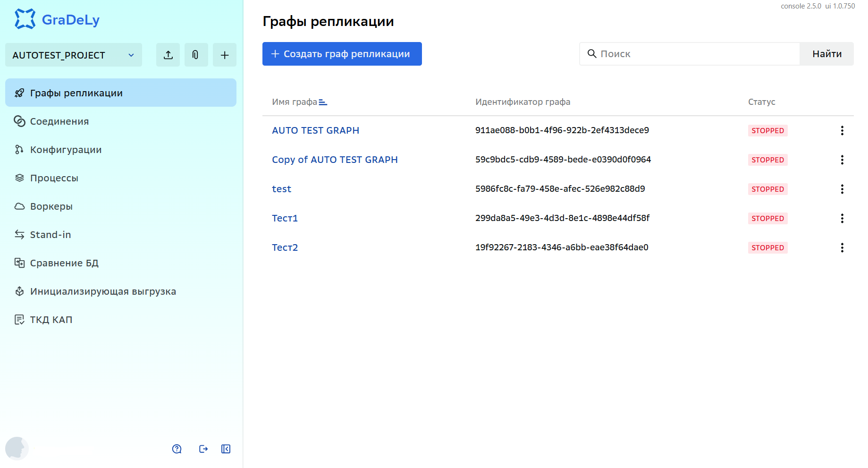The image size is (868, 468).
Task: Open three-dot menu for Тест2 row
Action: point(842,247)
